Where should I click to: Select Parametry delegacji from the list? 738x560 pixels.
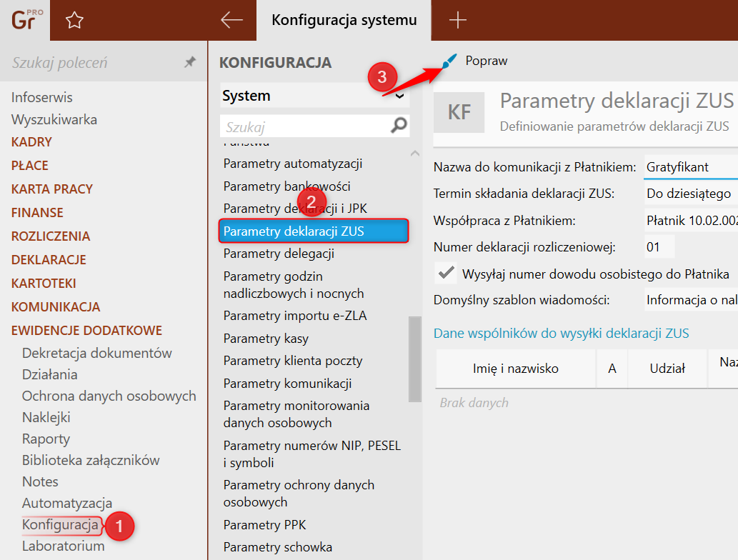click(279, 254)
